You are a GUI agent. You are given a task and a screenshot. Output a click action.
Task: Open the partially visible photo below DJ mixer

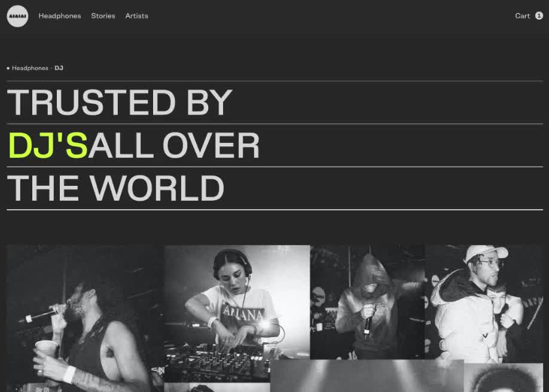[217, 387]
